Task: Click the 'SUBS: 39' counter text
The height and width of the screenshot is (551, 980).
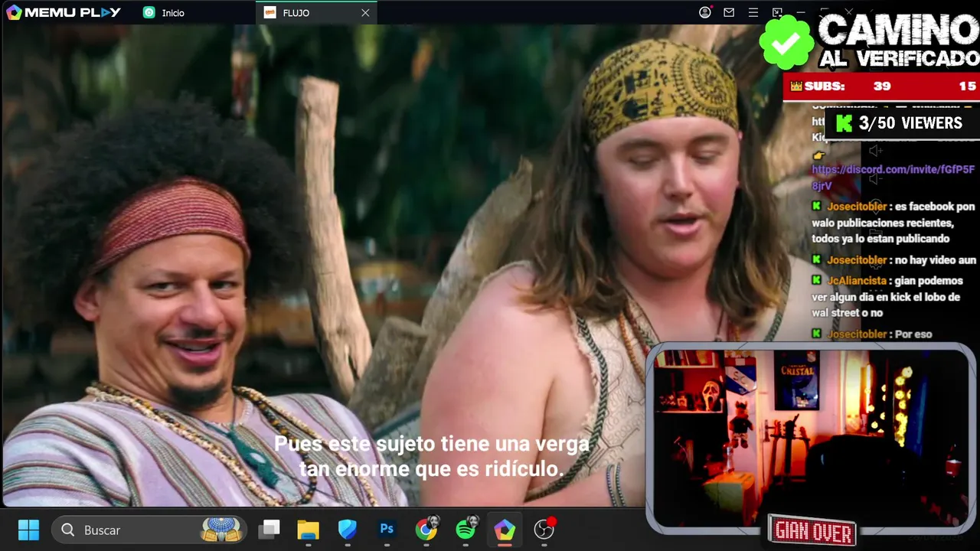Action: point(848,86)
